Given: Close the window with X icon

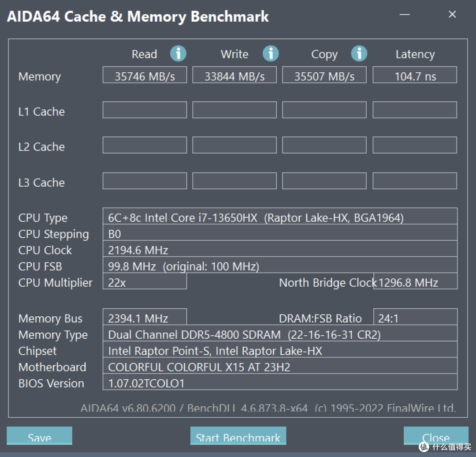Looking at the screenshot, I should (x=452, y=14).
